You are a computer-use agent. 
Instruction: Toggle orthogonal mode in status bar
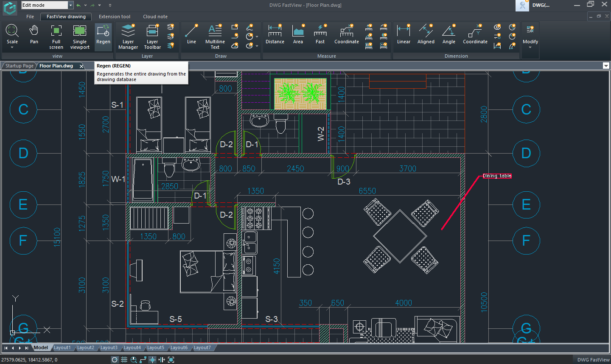pos(143,360)
